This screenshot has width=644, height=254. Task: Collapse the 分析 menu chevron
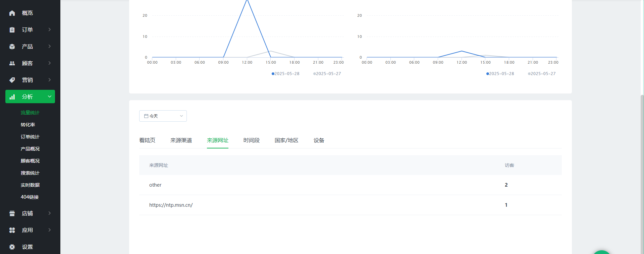coord(50,97)
